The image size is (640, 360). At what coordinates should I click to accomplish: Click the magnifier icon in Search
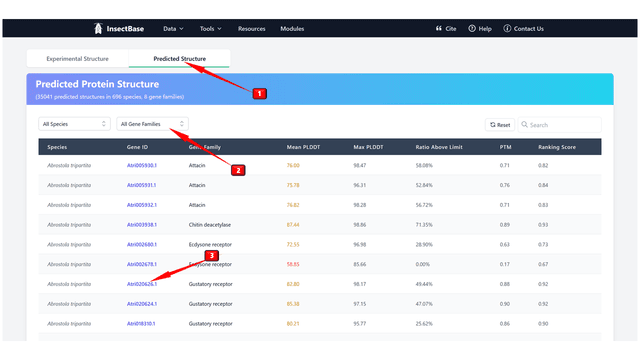(524, 124)
